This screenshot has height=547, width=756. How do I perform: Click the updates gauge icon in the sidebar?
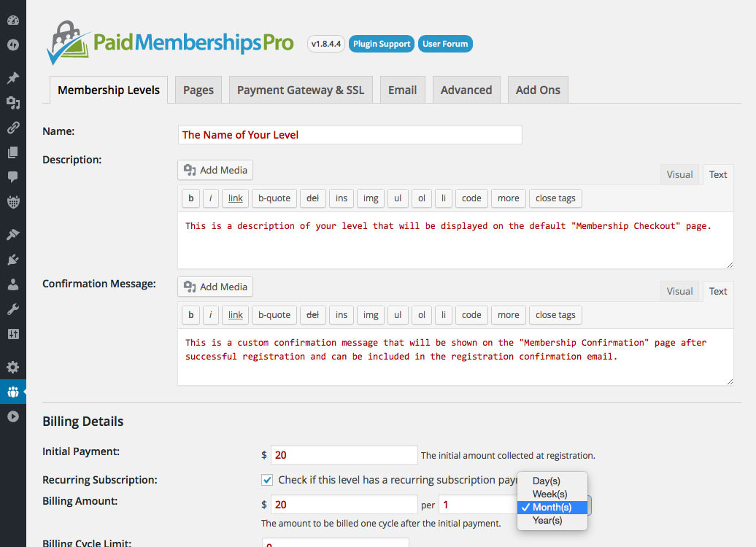point(13,44)
